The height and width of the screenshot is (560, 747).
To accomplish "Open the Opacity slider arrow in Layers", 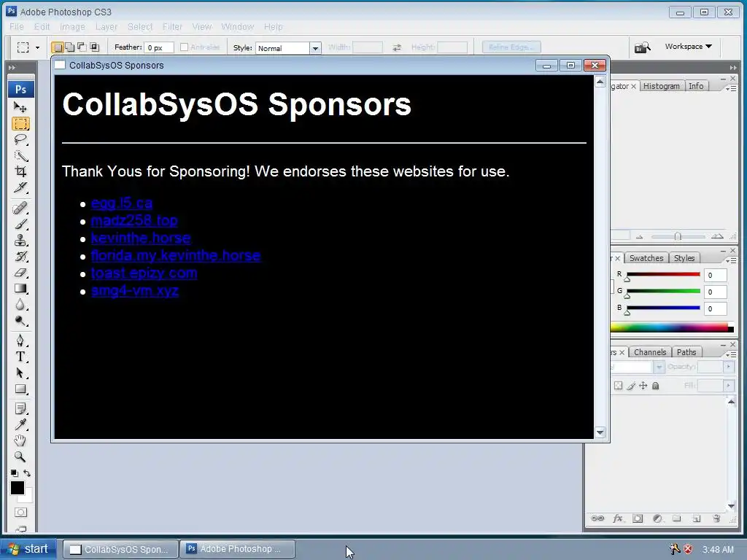I will (729, 367).
